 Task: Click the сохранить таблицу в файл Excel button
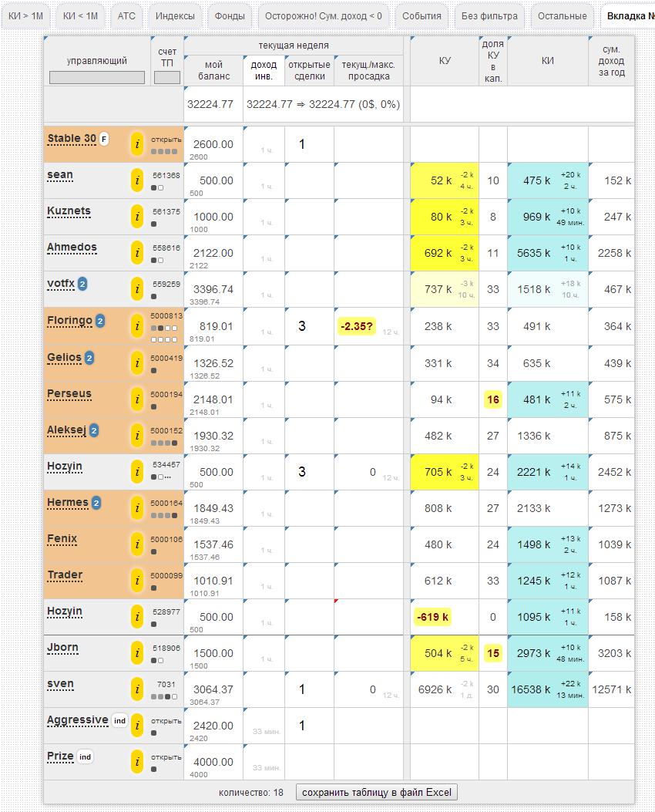(377, 792)
